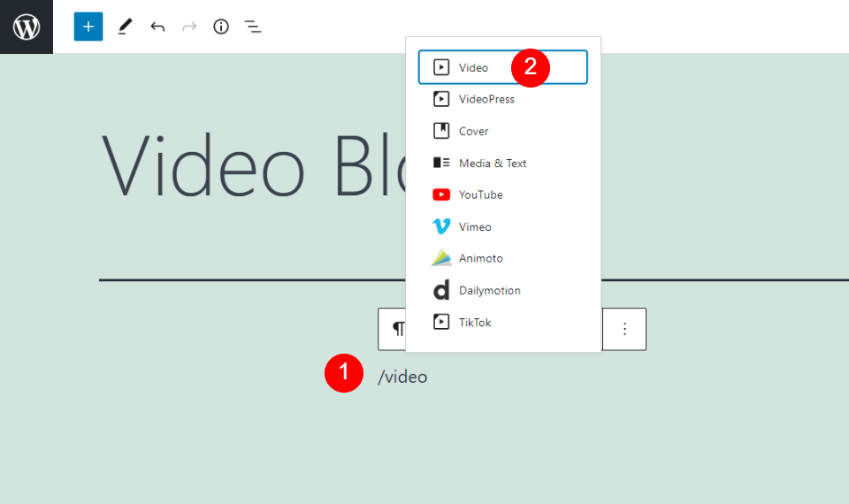Select the Animoto embed block

(502, 258)
